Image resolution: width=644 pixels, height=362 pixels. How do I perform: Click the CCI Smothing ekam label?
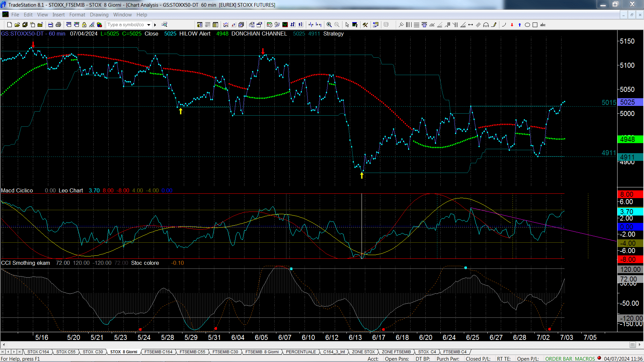click(x=25, y=263)
